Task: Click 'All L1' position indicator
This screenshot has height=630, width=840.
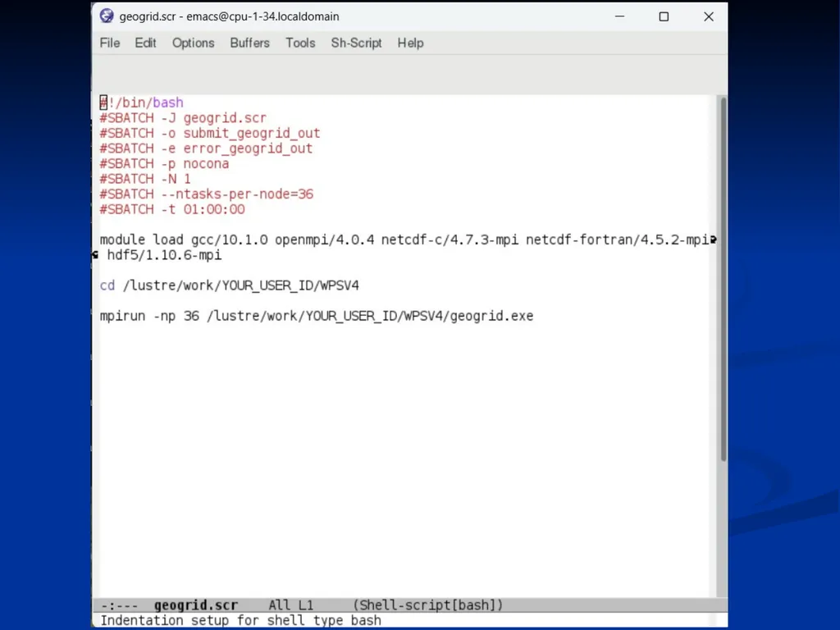Action: tap(291, 605)
